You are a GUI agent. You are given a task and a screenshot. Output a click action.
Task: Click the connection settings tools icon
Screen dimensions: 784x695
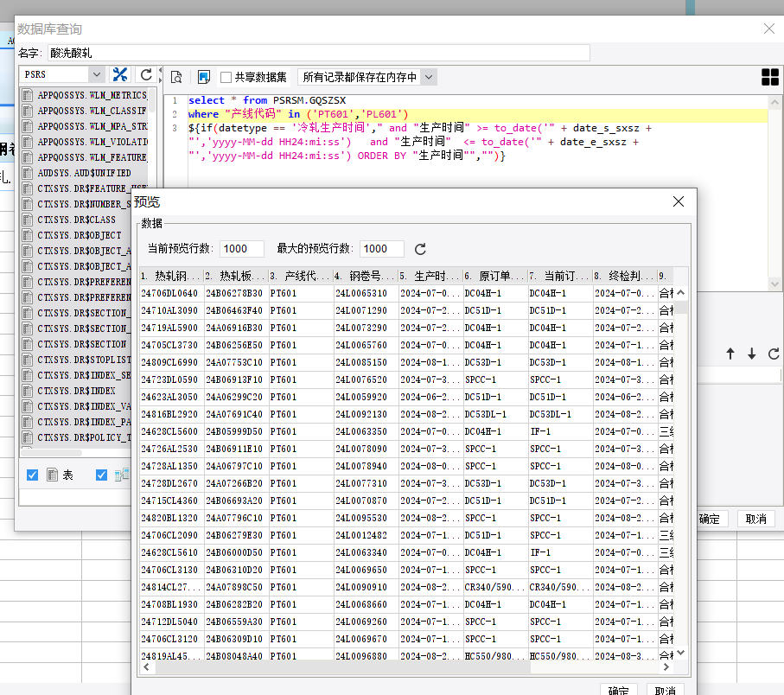click(x=120, y=75)
